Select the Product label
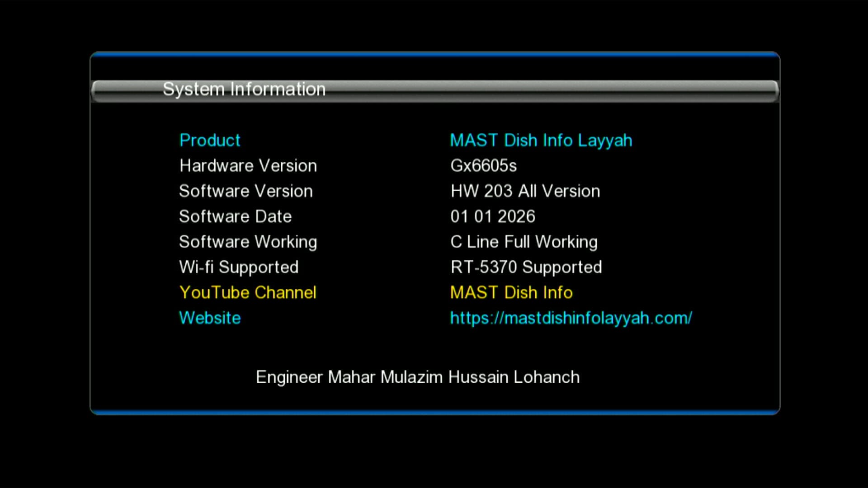This screenshot has width=868, height=488. (x=210, y=140)
